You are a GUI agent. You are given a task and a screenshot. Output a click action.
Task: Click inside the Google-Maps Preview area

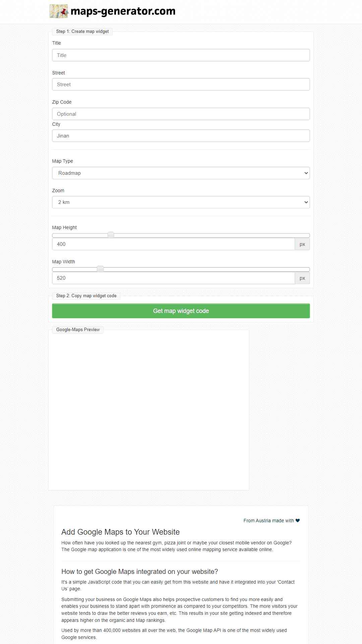click(149, 411)
